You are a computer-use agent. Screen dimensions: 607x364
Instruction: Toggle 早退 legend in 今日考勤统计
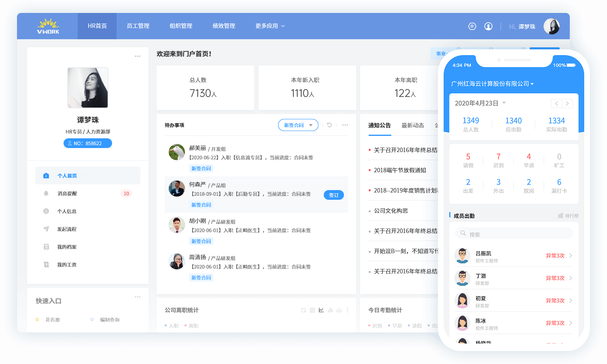395,326
